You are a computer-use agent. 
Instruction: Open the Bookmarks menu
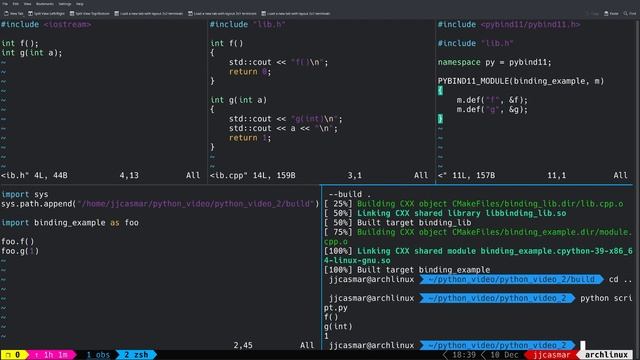[44, 4]
